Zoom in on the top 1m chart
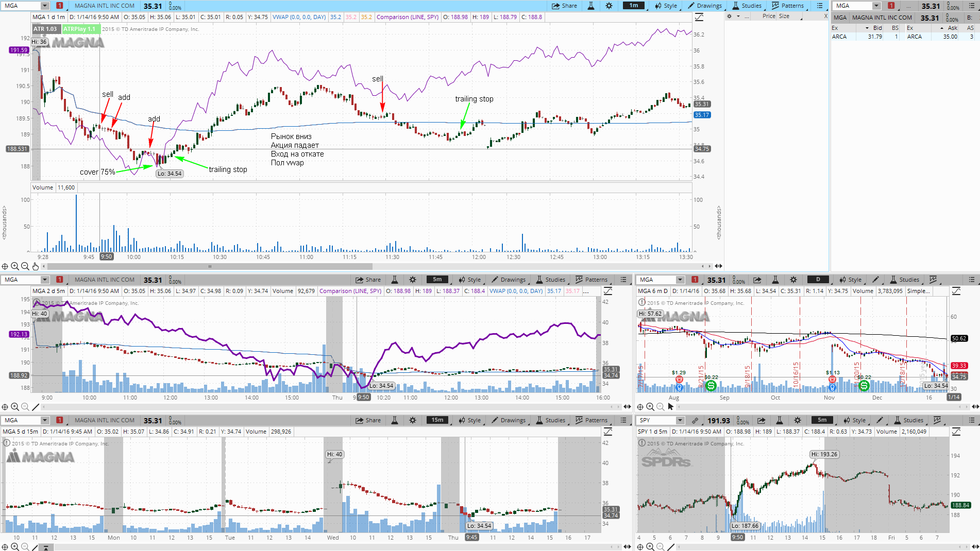The width and height of the screenshot is (980, 551). 15,266
